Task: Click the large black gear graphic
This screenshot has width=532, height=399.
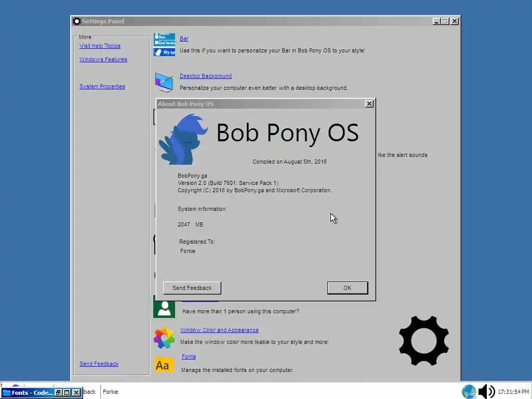Action: pyautogui.click(x=424, y=341)
